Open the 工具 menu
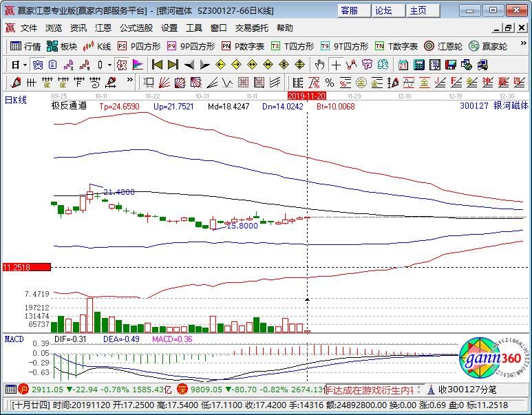 tap(193, 28)
